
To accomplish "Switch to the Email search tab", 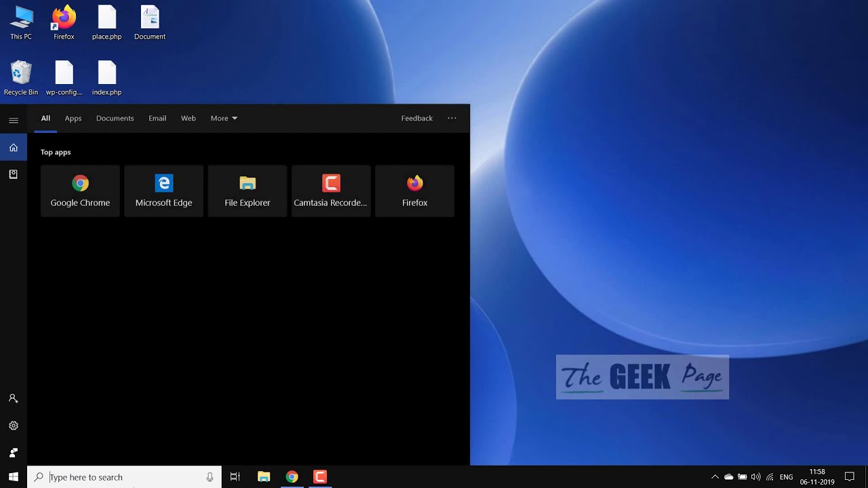I will point(157,118).
